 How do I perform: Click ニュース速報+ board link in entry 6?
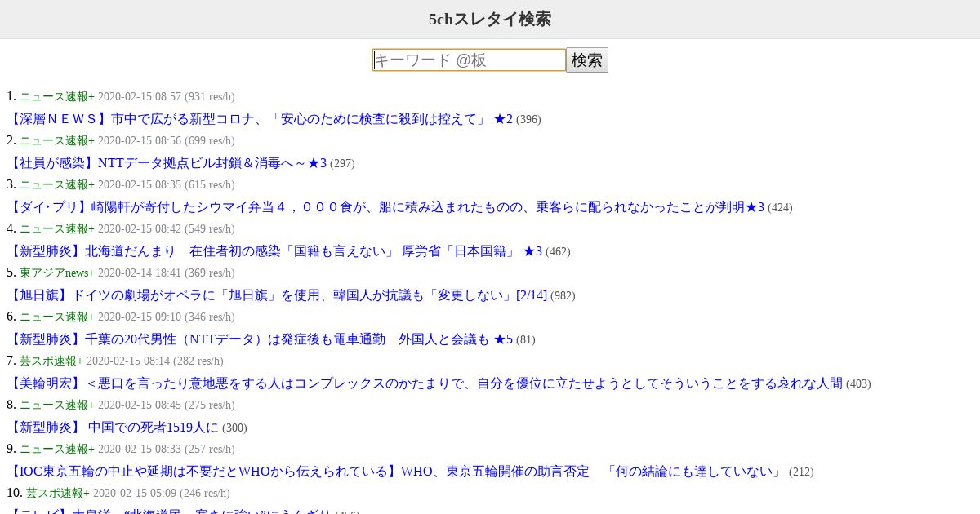57,317
